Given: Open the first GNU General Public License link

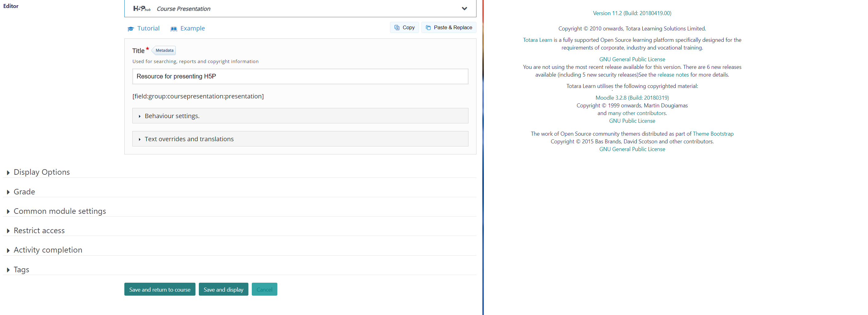Looking at the screenshot, I should click(632, 59).
